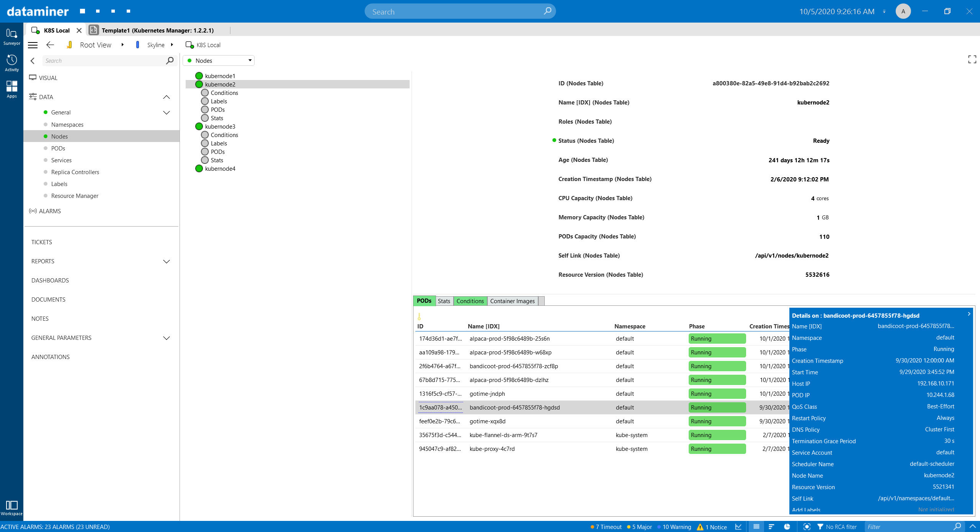
Task: Click the 5 Major alarms filter
Action: coord(640,527)
